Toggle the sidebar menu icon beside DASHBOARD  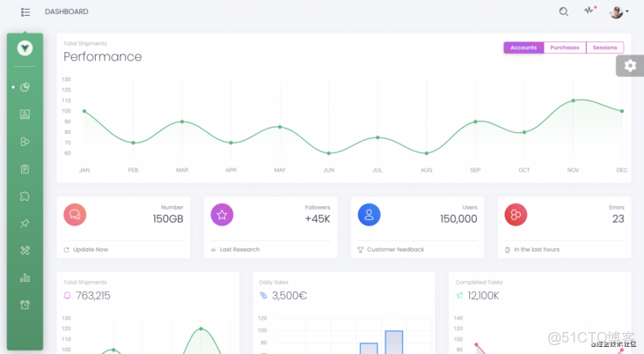pyautogui.click(x=26, y=12)
